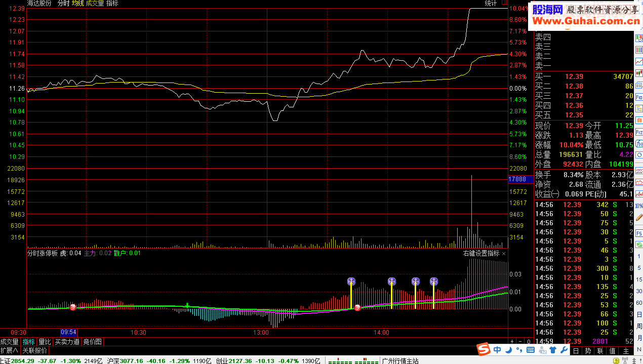This screenshot has width=643, height=364.
Task: Toggle the Sogou moon half-width icon
Action: 508,350
